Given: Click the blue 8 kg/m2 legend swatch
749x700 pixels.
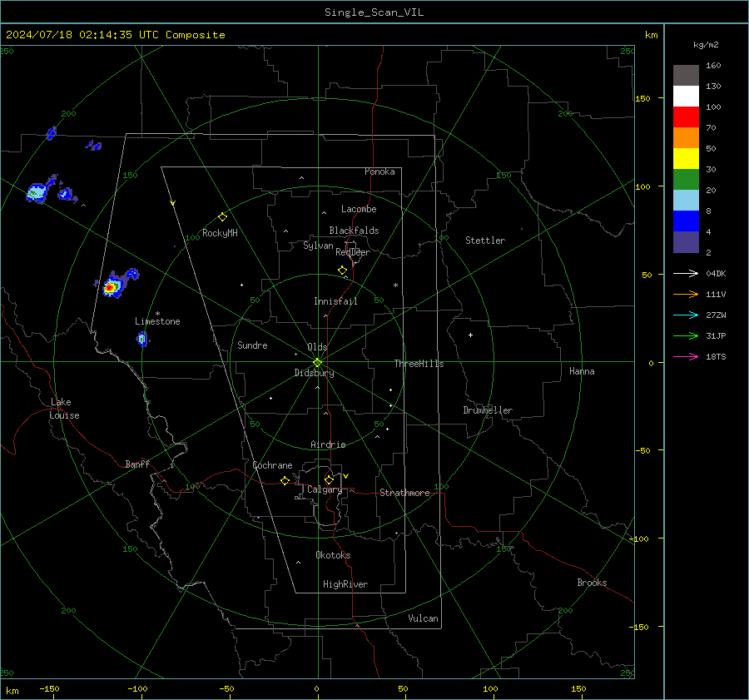Looking at the screenshot, I should pos(686,221).
